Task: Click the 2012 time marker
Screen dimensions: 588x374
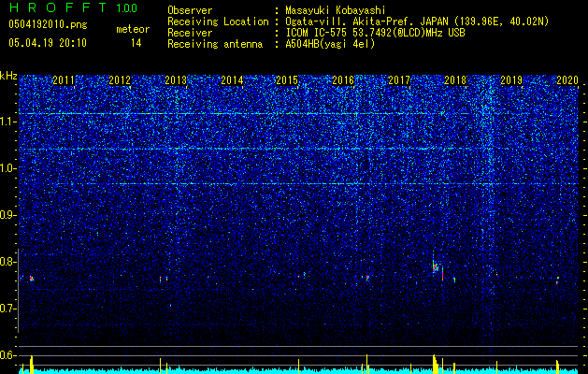Action: coord(120,79)
